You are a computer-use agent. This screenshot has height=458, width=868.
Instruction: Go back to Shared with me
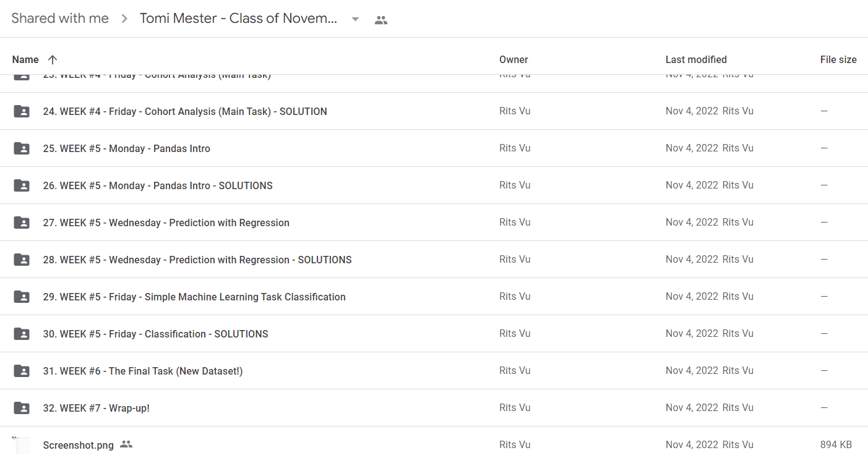click(x=60, y=19)
